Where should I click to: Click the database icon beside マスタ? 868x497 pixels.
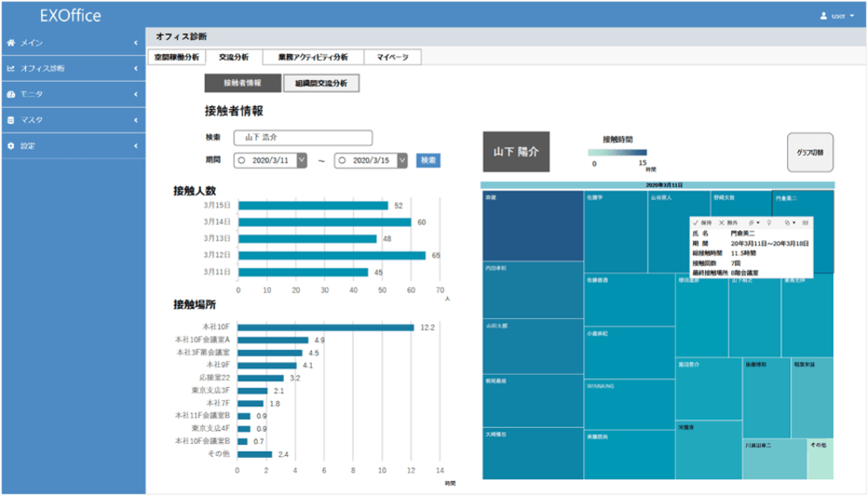10,120
